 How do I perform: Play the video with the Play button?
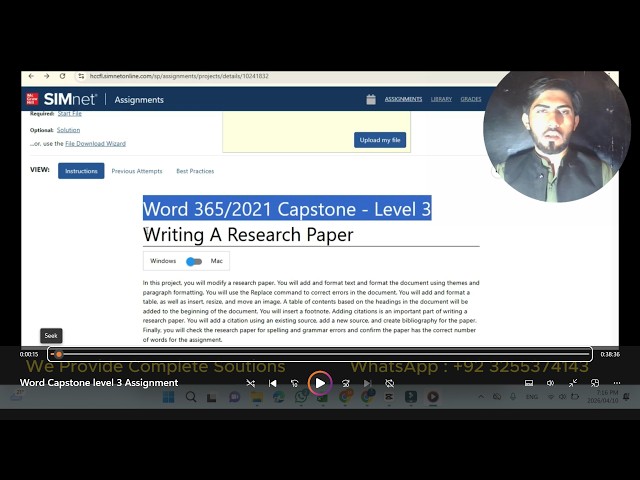[x=320, y=383]
